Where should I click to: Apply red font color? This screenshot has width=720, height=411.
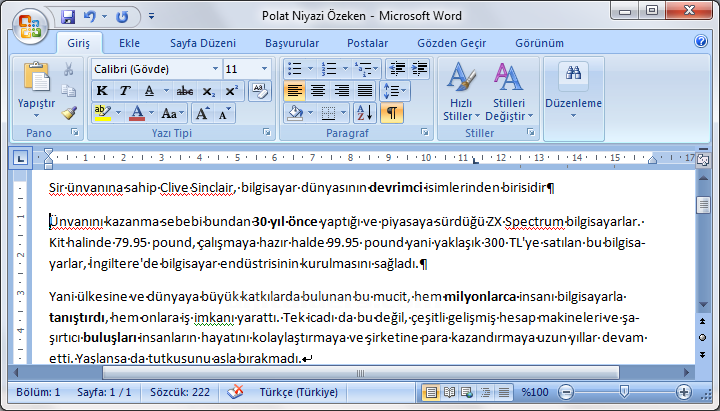[137, 113]
